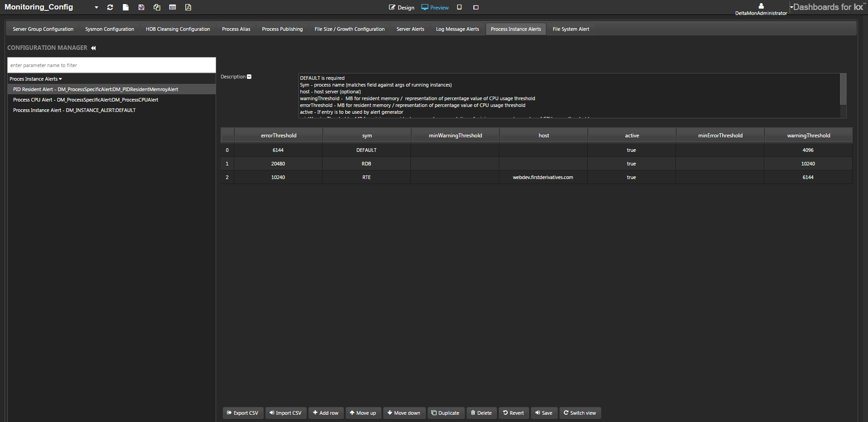Screen dimensions: 868x422
Task: Click the portrait device preview icon
Action: (x=459, y=7)
